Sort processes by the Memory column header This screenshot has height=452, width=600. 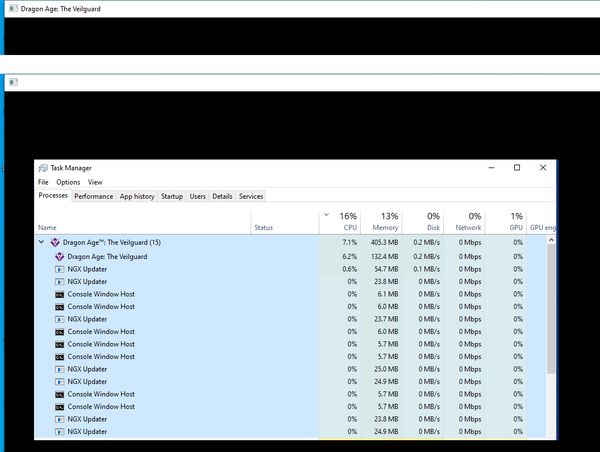click(385, 222)
